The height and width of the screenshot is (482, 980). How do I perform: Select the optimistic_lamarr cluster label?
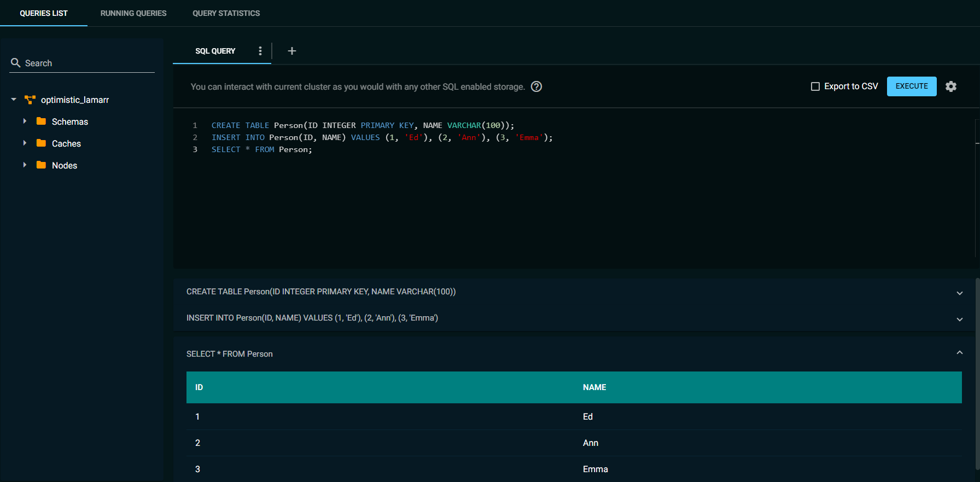pyautogui.click(x=75, y=100)
